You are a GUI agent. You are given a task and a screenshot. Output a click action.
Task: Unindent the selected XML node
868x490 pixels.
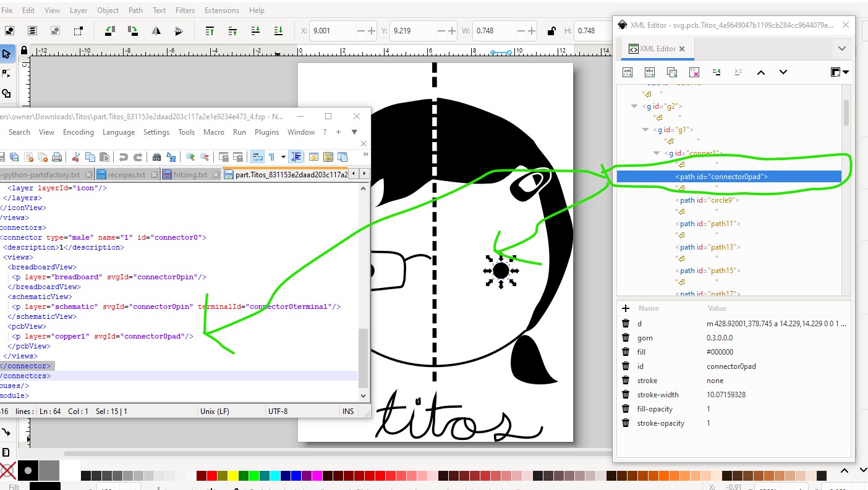(x=717, y=72)
